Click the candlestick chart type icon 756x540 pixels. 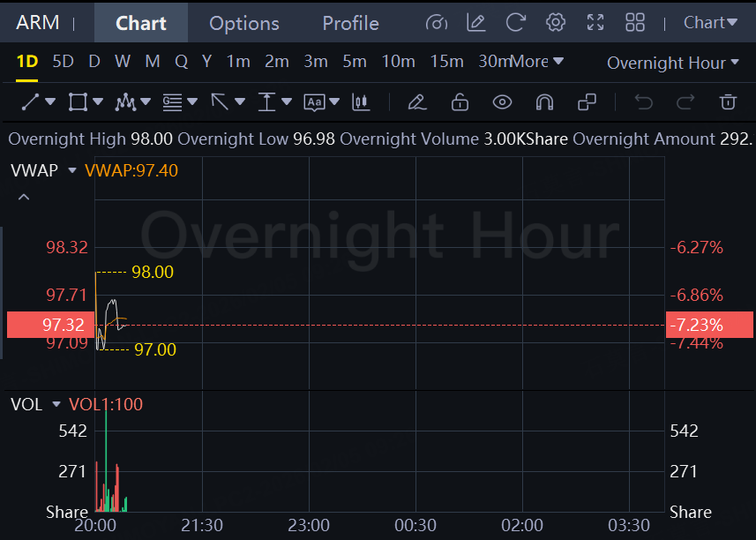tap(361, 102)
